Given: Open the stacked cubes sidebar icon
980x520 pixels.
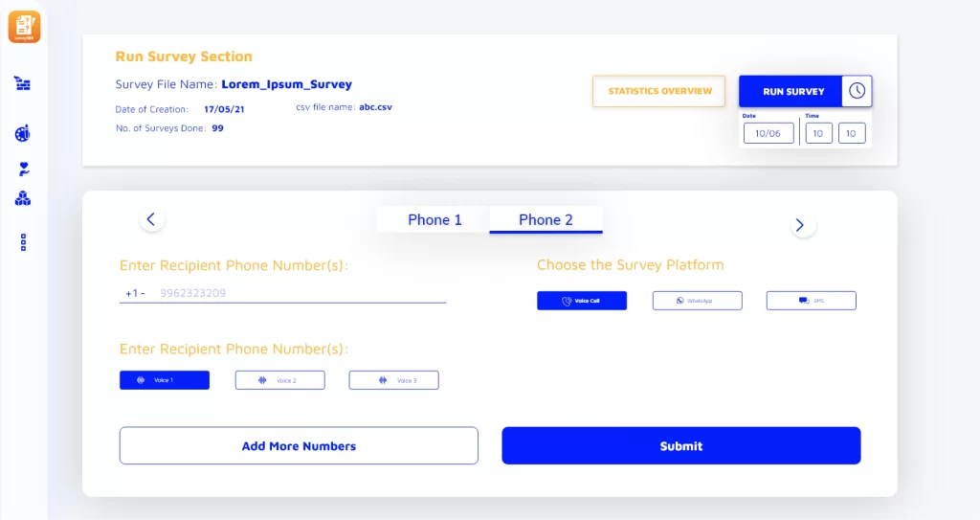Looking at the screenshot, I should coord(23,199).
